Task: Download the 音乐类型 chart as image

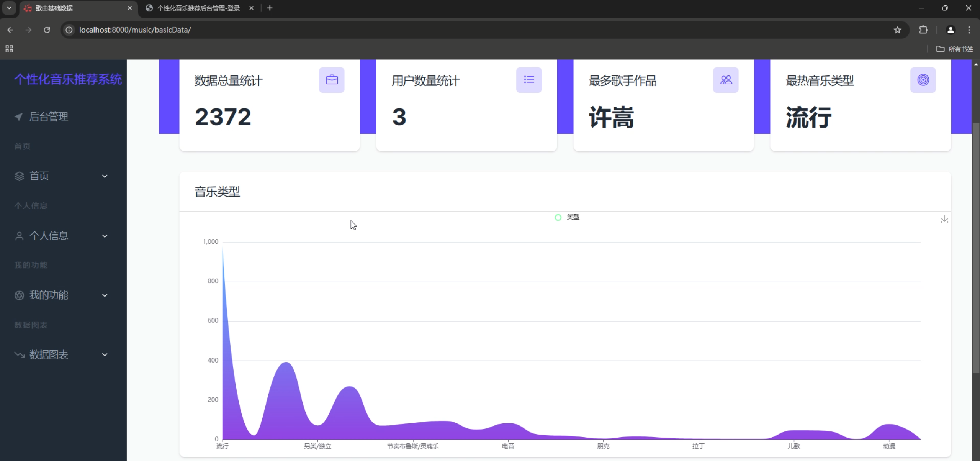Action: coord(944,220)
